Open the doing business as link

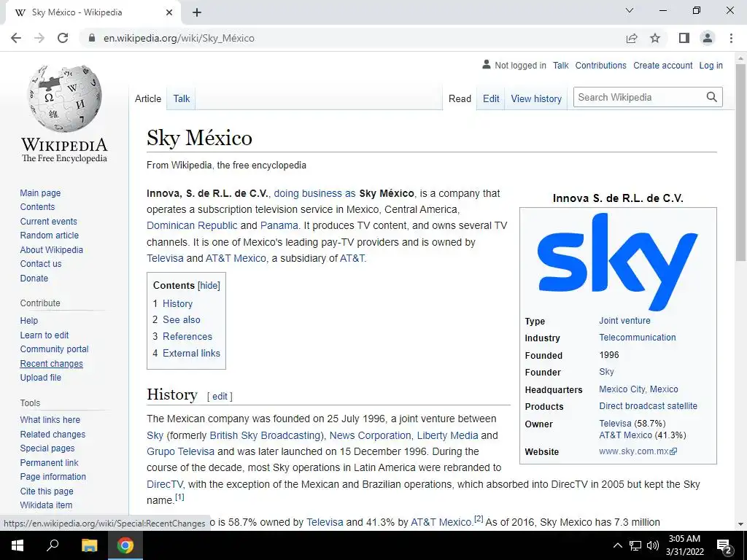pyautogui.click(x=314, y=193)
